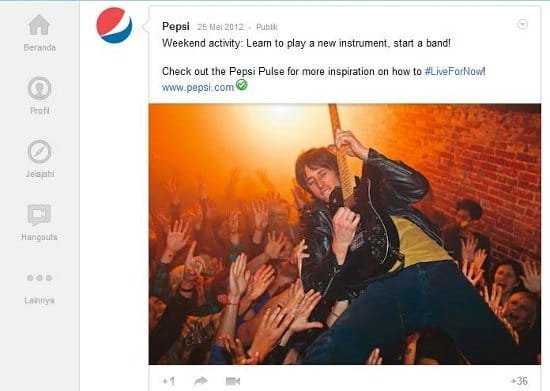Click the Pepsi author name
The height and width of the screenshot is (391, 550).
coord(176,26)
